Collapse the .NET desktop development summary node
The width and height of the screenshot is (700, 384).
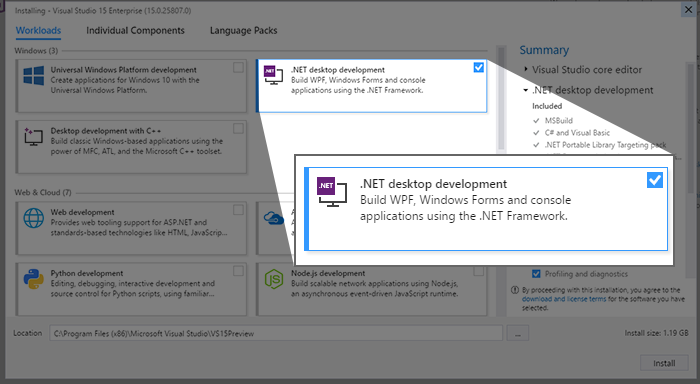pyautogui.click(x=525, y=90)
